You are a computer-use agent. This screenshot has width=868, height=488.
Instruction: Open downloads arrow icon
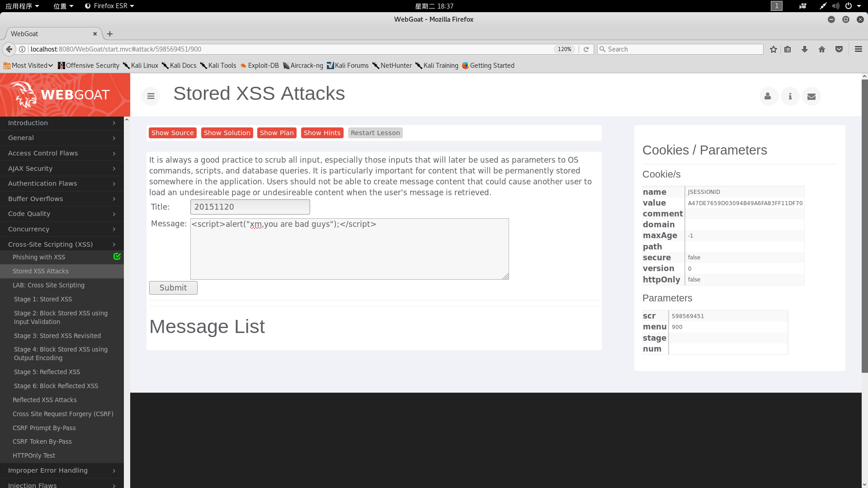[x=805, y=49]
